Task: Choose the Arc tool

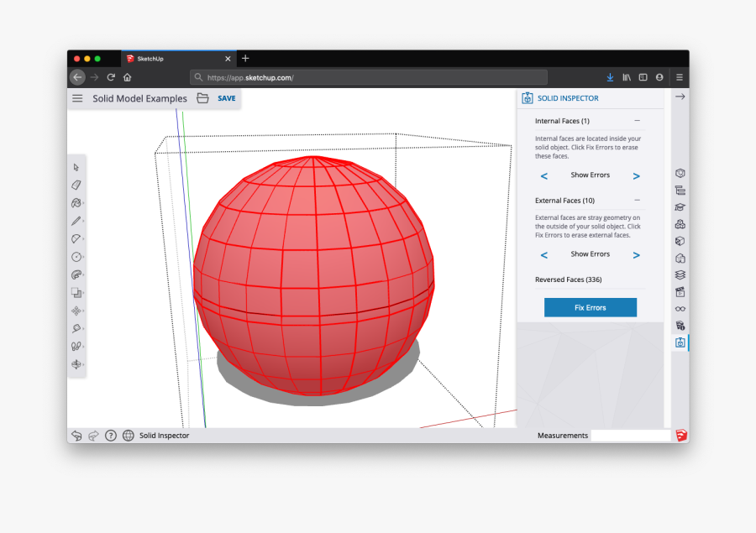Action: pos(76,238)
